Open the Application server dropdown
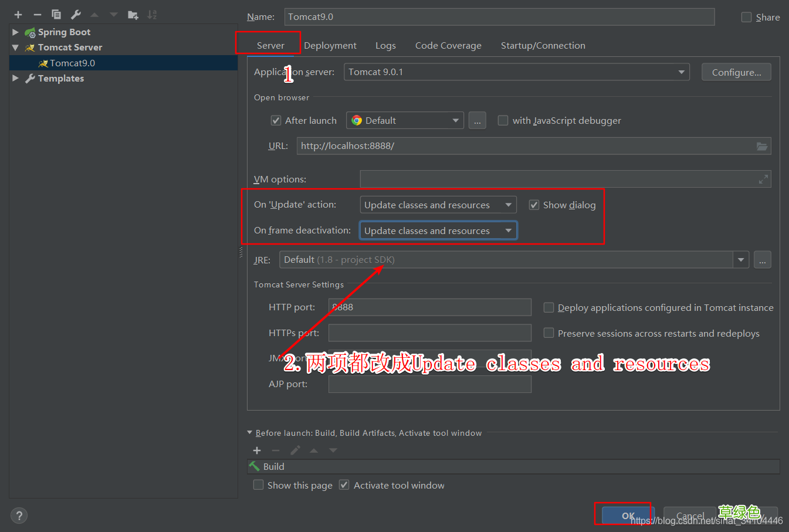 pyautogui.click(x=682, y=72)
